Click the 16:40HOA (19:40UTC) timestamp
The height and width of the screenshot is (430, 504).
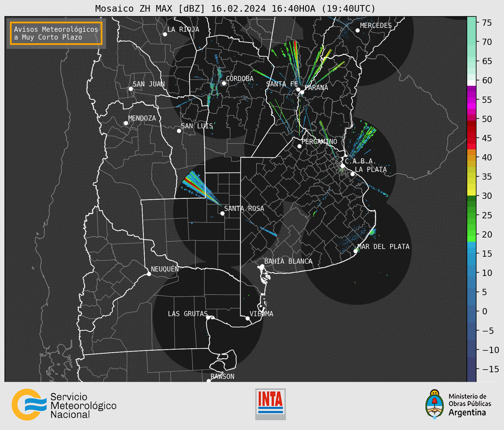point(323,9)
